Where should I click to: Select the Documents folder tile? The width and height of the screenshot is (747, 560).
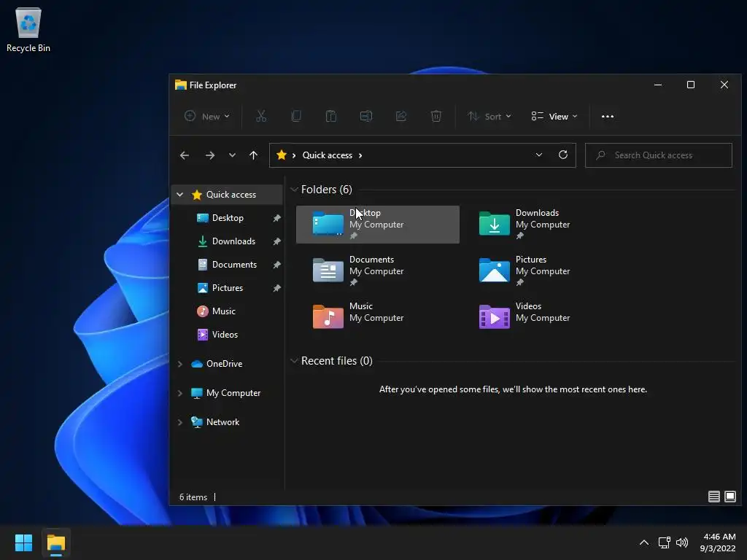point(378,271)
